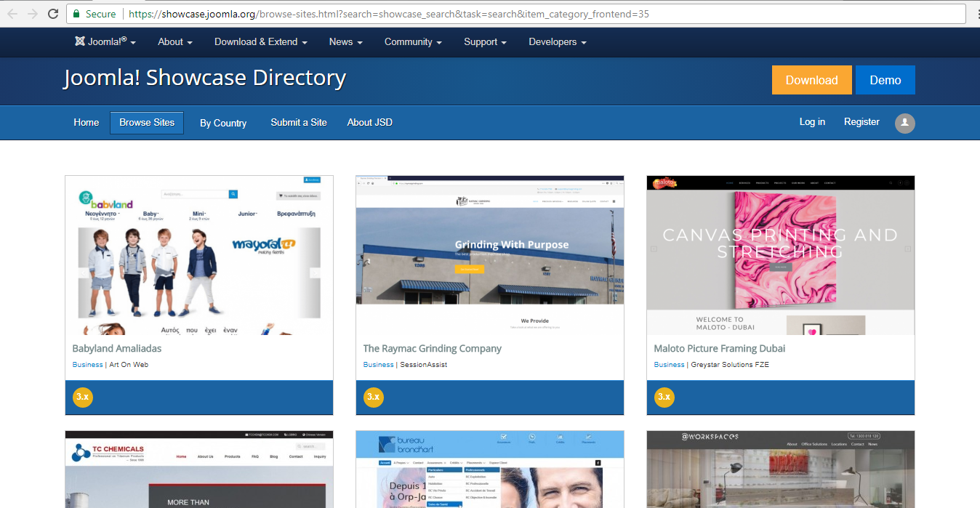Image resolution: width=980 pixels, height=508 pixels.
Task: Open the Community dropdown menu
Action: 414,42
